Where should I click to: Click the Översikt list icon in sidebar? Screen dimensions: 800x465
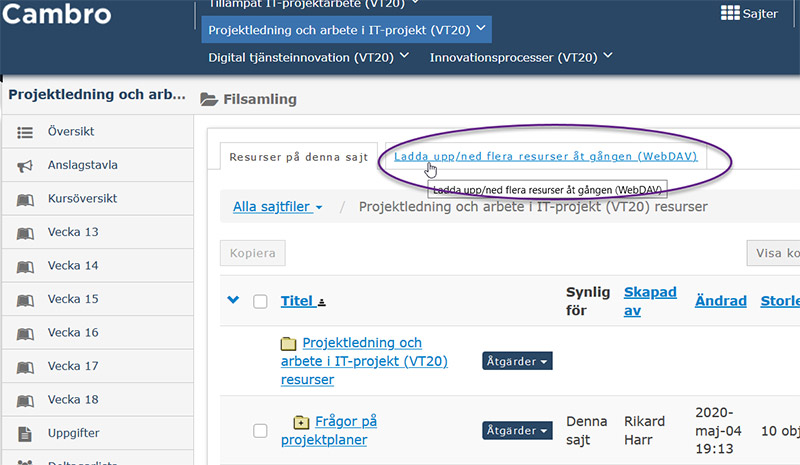click(x=25, y=133)
